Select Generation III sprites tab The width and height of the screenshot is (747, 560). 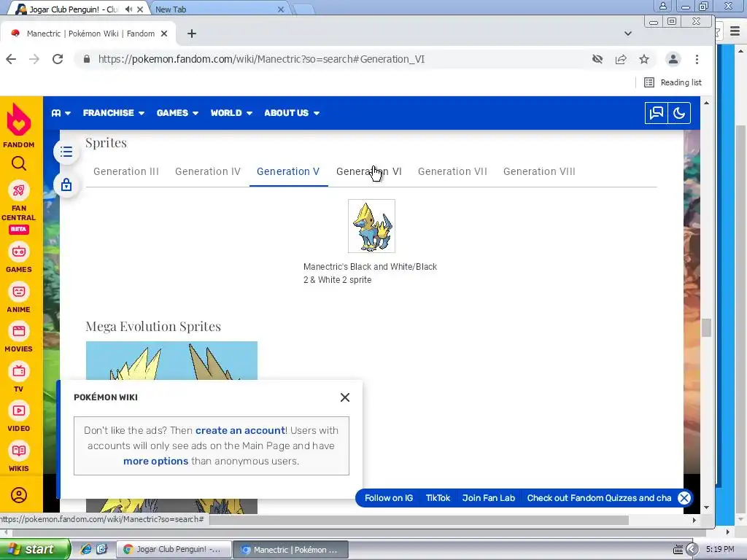[x=126, y=171]
